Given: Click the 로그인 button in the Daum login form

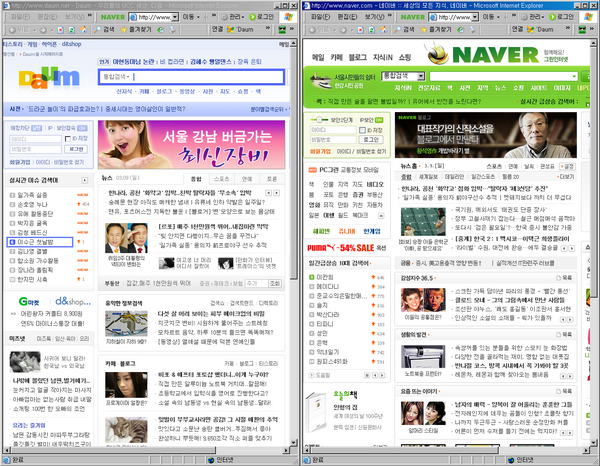Looking at the screenshot, I should (x=76, y=149).
